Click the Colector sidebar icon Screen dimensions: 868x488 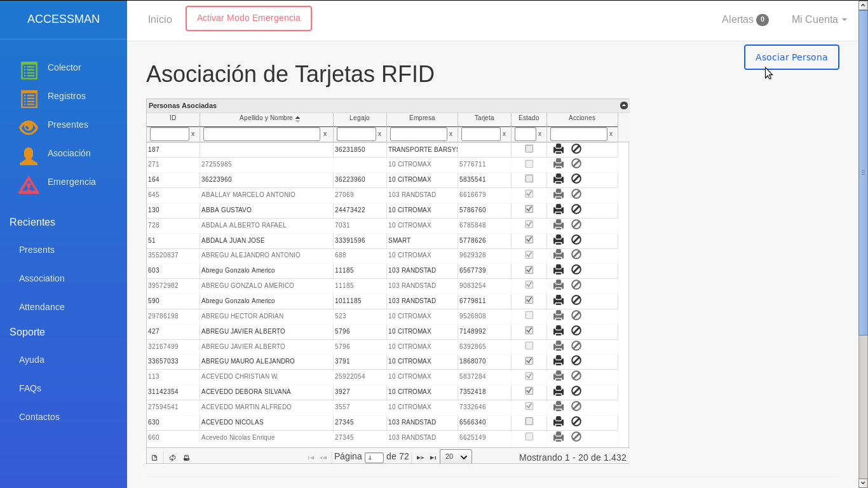click(x=29, y=71)
